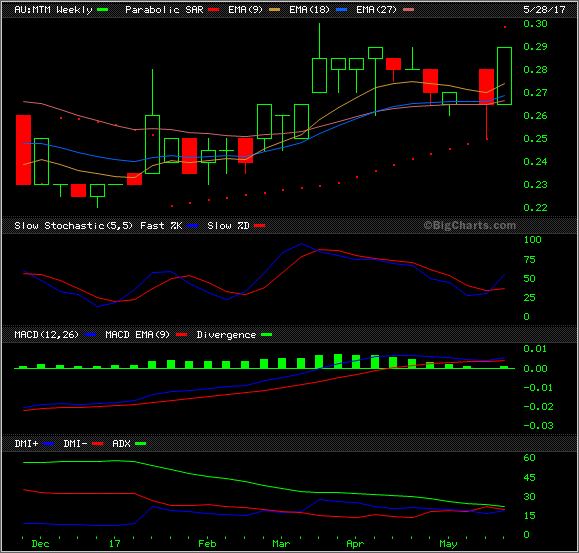Click the 0.30 price axis label

pos(535,24)
